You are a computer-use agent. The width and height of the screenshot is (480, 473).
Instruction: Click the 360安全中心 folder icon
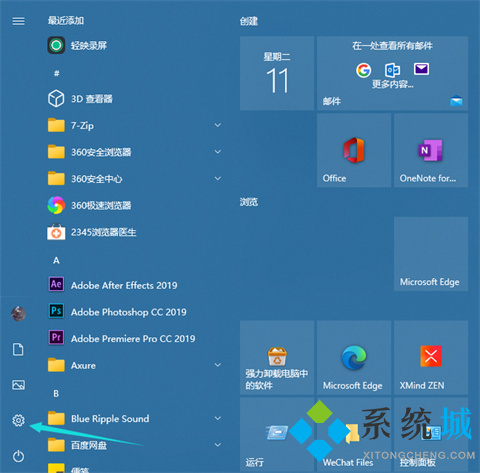56,178
